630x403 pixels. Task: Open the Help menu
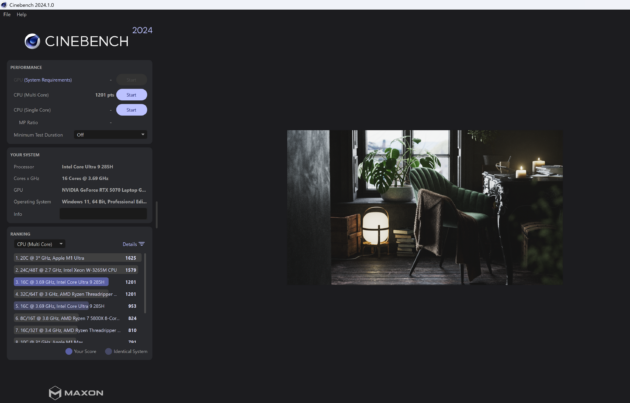pos(21,14)
